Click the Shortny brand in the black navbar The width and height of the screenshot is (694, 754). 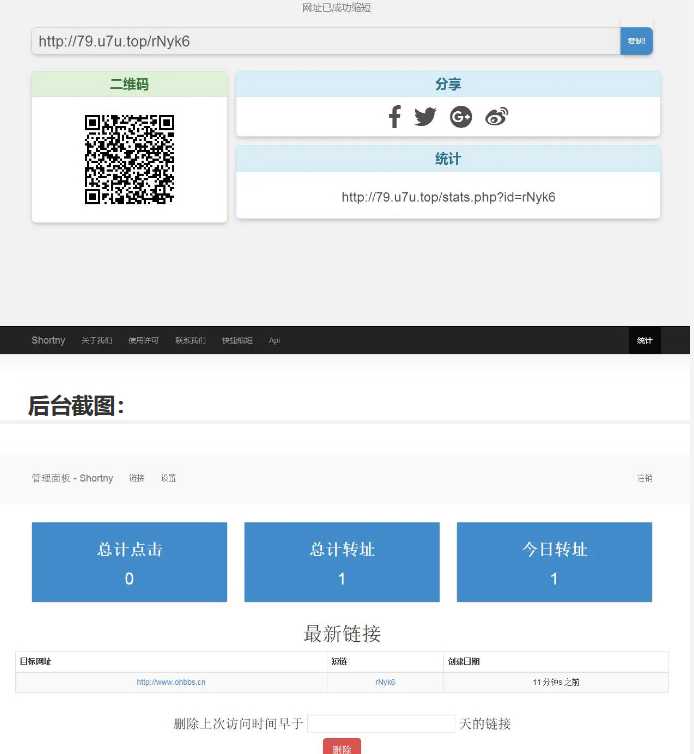click(48, 341)
